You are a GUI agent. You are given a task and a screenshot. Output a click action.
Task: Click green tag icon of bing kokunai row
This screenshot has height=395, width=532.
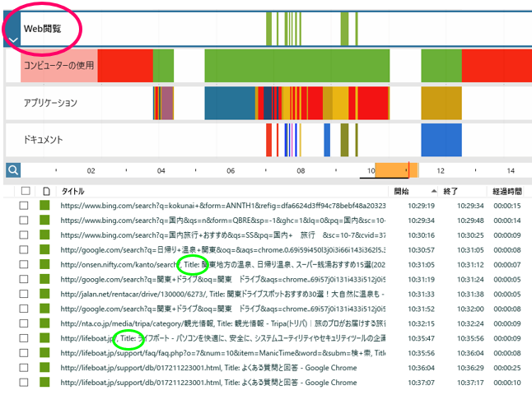click(x=44, y=205)
